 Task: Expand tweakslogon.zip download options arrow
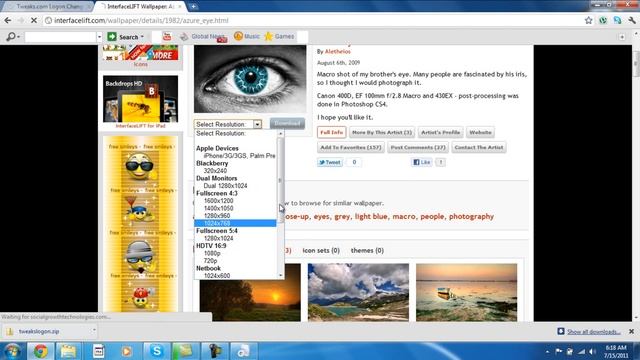click(x=93, y=331)
